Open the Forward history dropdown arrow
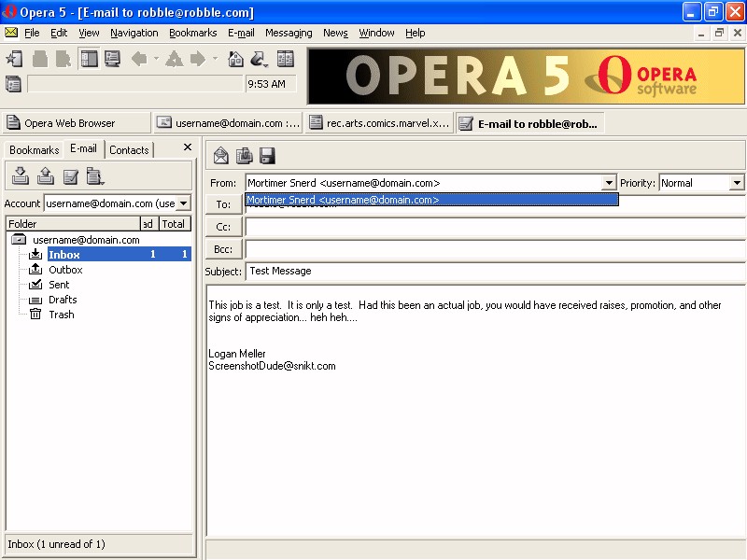The height and width of the screenshot is (560, 747). tap(215, 59)
